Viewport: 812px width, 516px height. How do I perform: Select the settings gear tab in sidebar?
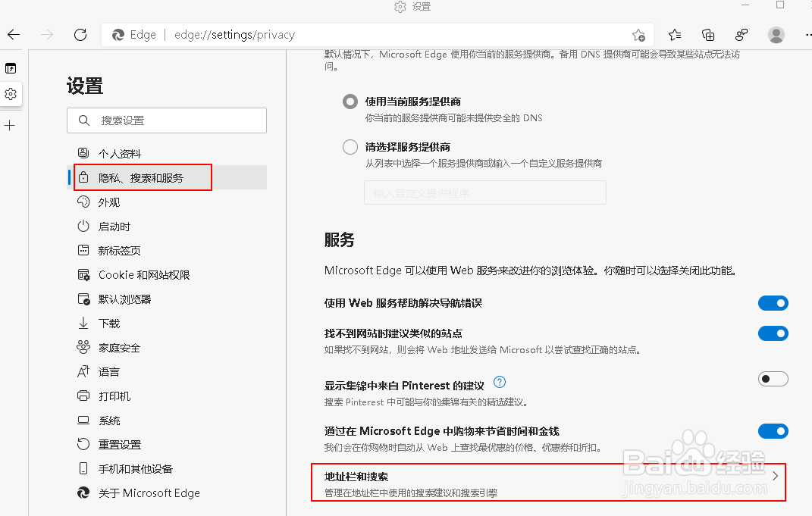[x=11, y=94]
